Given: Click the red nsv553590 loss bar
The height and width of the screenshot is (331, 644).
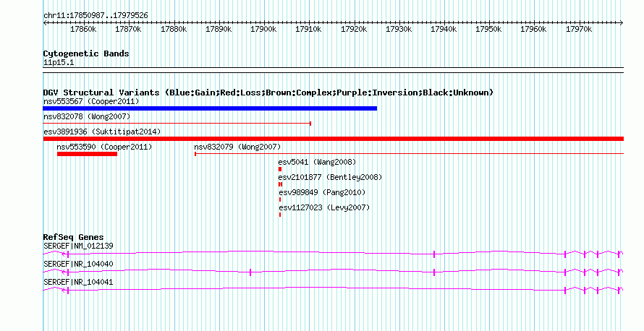Looking at the screenshot, I should point(87,154).
